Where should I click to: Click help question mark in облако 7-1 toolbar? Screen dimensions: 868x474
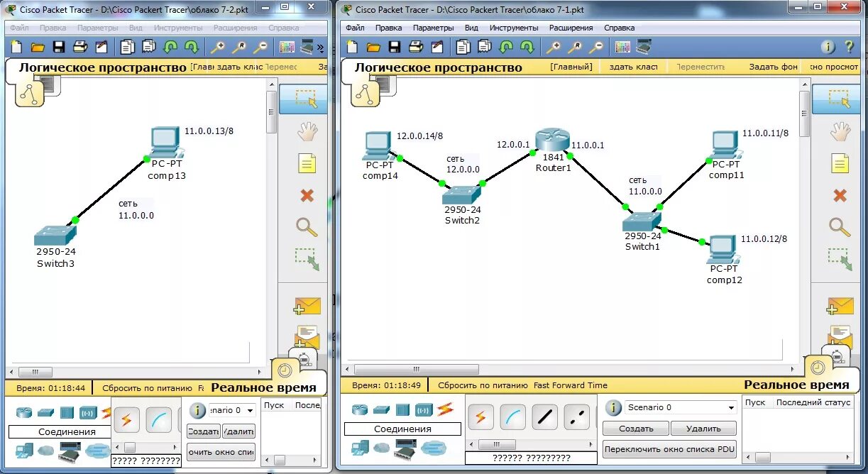pos(849,48)
